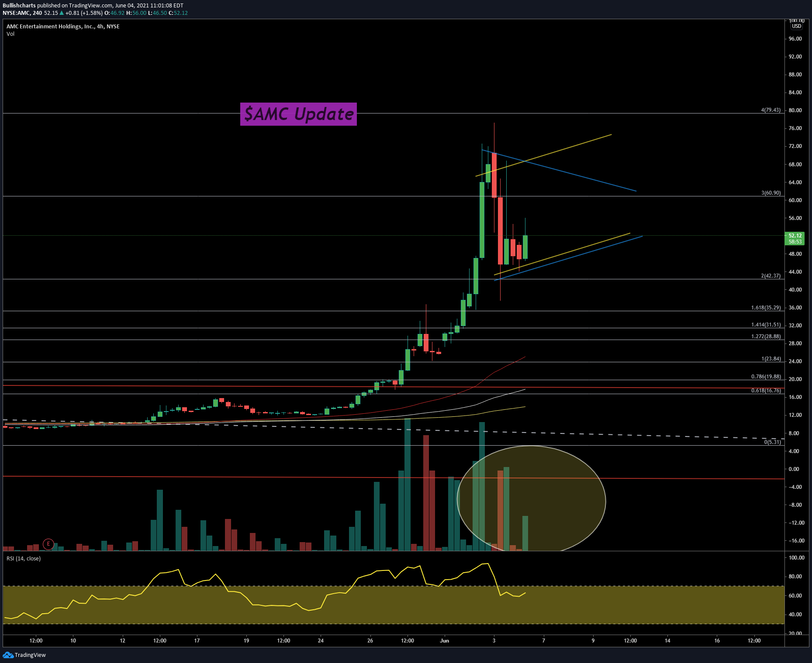The image size is (812, 663).
Task: Click the Fibonacci label 0(5.31)
Action: pyautogui.click(x=772, y=442)
